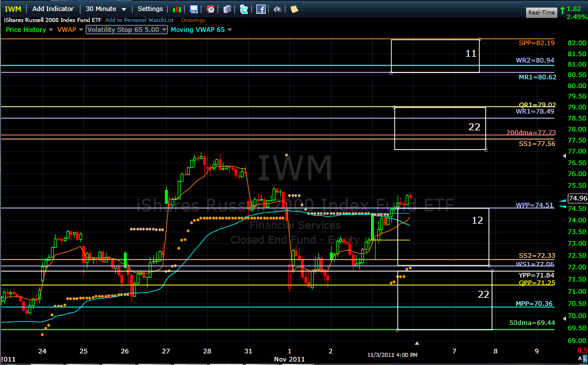Open the yellow notes icon
Image resolution: width=588 pixels, height=365 pixels.
295,9
